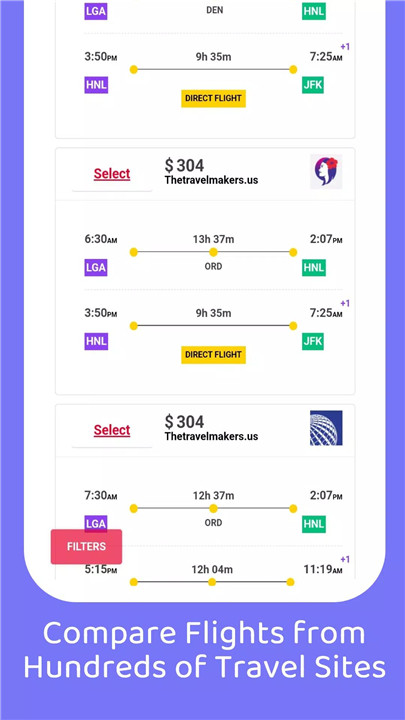The width and height of the screenshot is (405, 720).
Task: Select the $304 United Airlines flight
Action: tap(112, 430)
